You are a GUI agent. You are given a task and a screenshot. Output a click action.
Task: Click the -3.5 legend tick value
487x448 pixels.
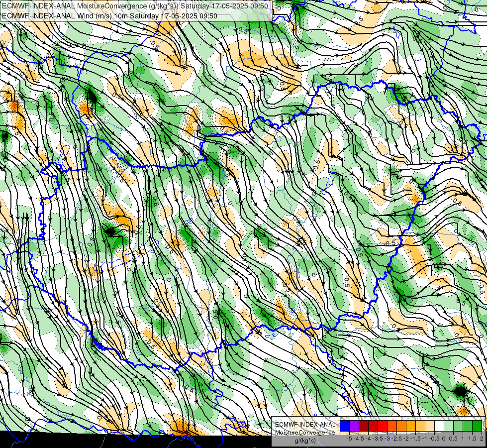378,439
